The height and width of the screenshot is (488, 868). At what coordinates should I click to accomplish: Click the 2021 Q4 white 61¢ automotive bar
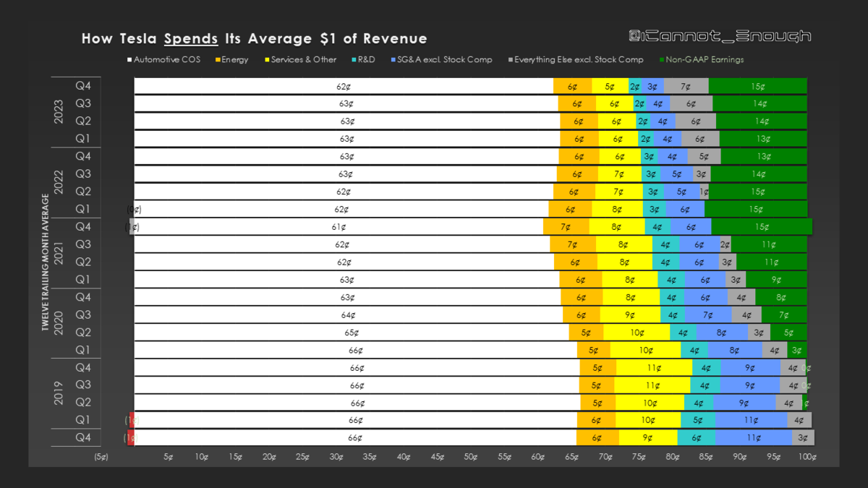(x=339, y=227)
